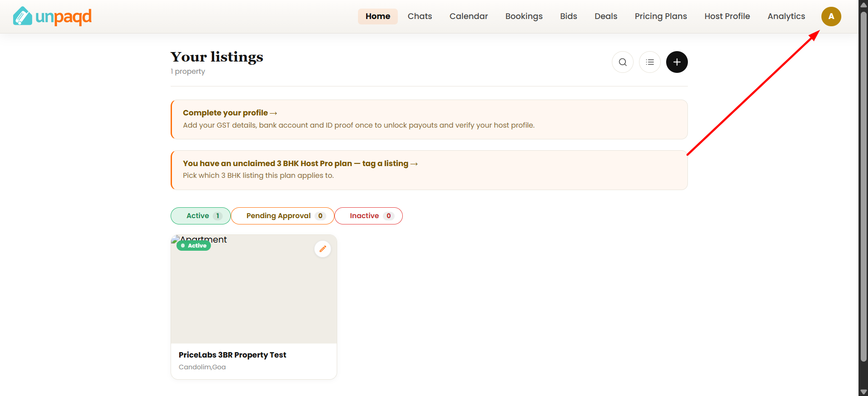This screenshot has width=868, height=396.
Task: Click the scrollbar up arrow
Action: (863, 4)
